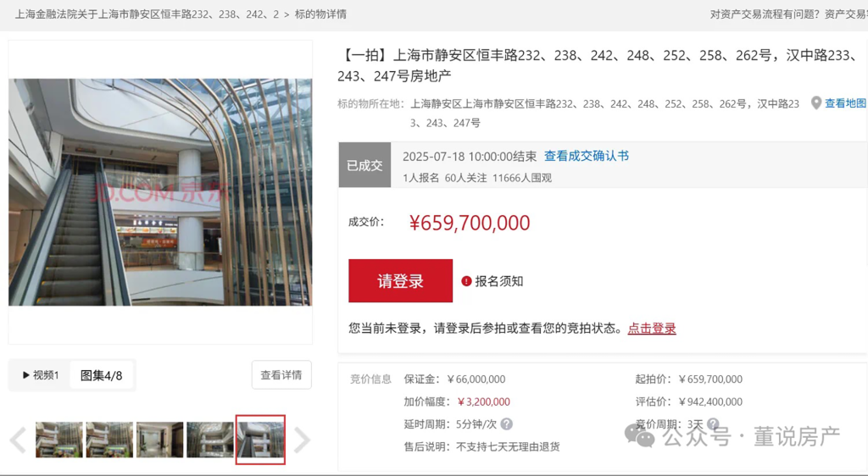Click 报名须知 notice text
The width and height of the screenshot is (868, 476).
coord(498,281)
